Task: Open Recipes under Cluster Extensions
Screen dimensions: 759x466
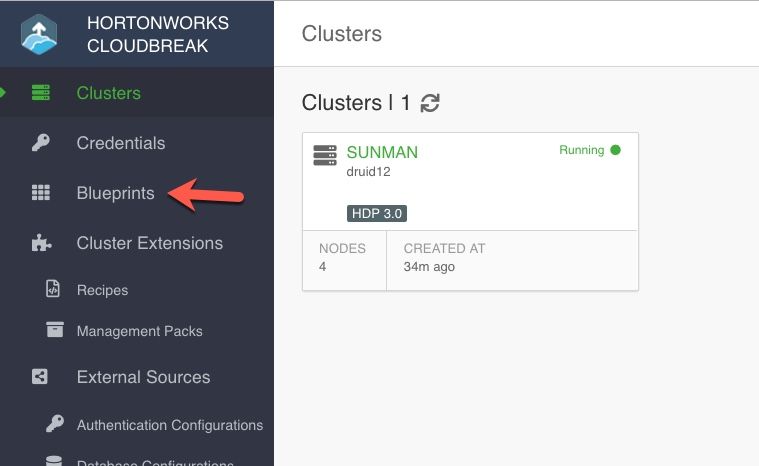Action: click(102, 290)
